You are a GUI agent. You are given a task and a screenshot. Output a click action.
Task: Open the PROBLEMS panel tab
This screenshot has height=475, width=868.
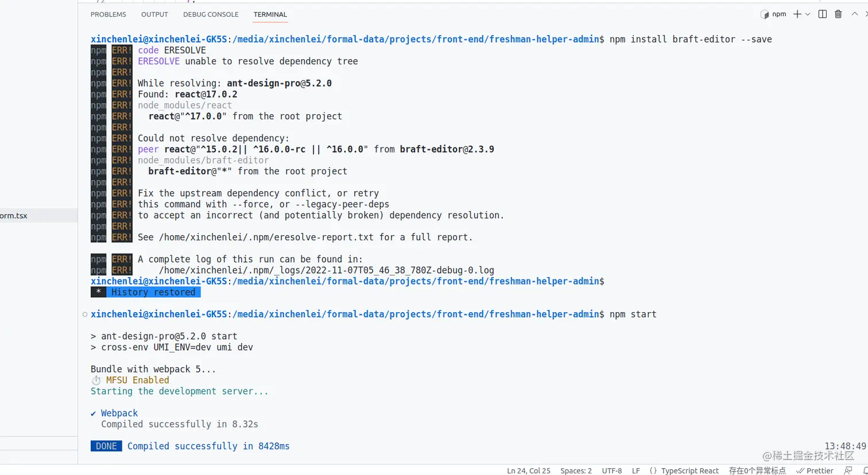point(108,14)
